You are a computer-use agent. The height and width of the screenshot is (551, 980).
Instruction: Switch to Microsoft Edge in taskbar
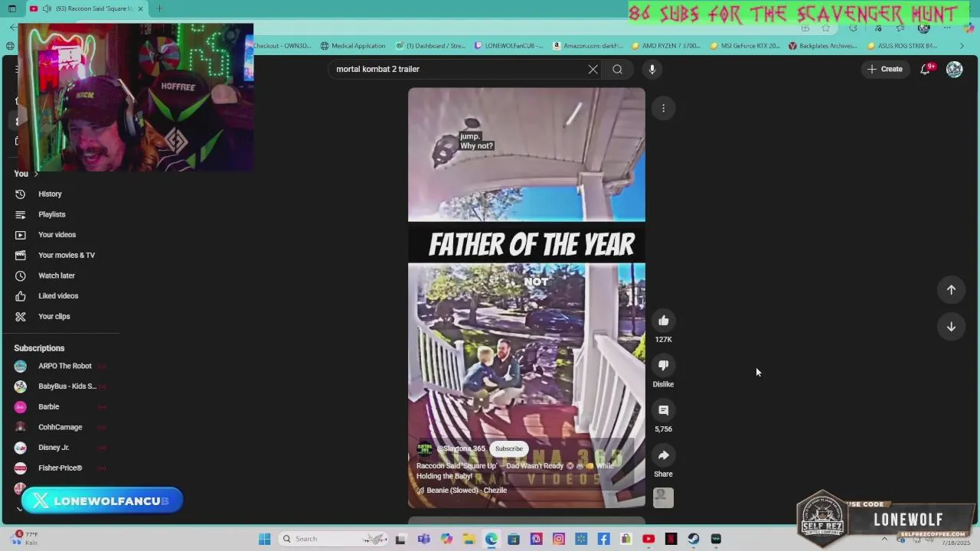(x=491, y=539)
